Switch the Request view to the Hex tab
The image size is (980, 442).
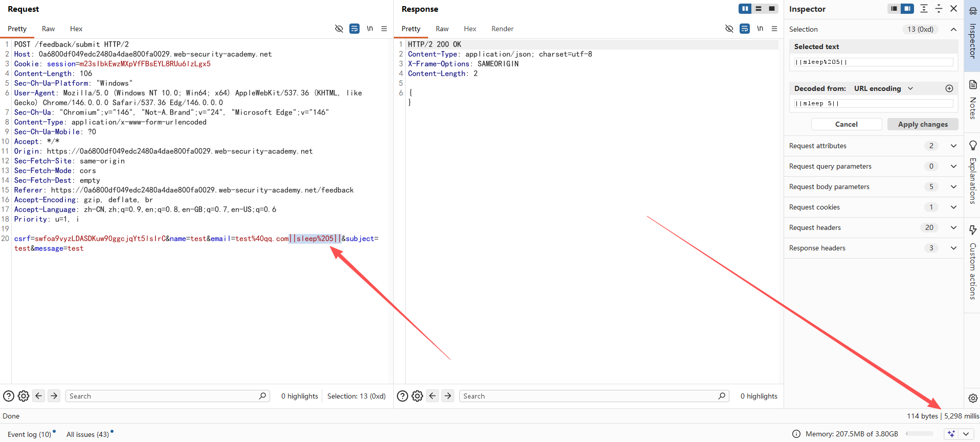pos(76,29)
